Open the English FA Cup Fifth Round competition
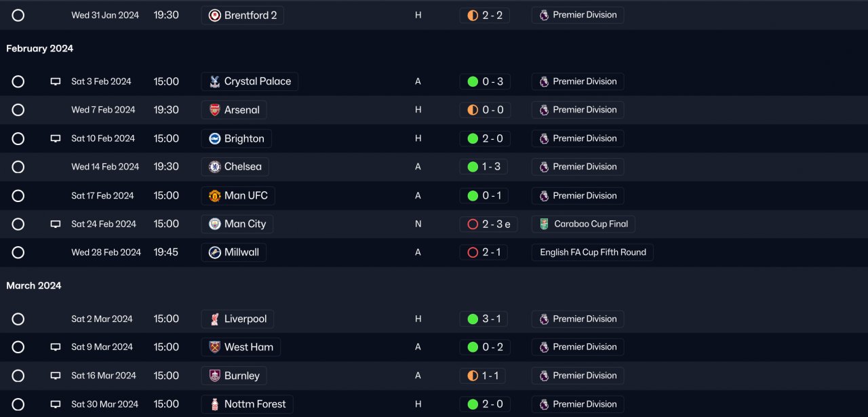This screenshot has width=868, height=417. [593, 252]
